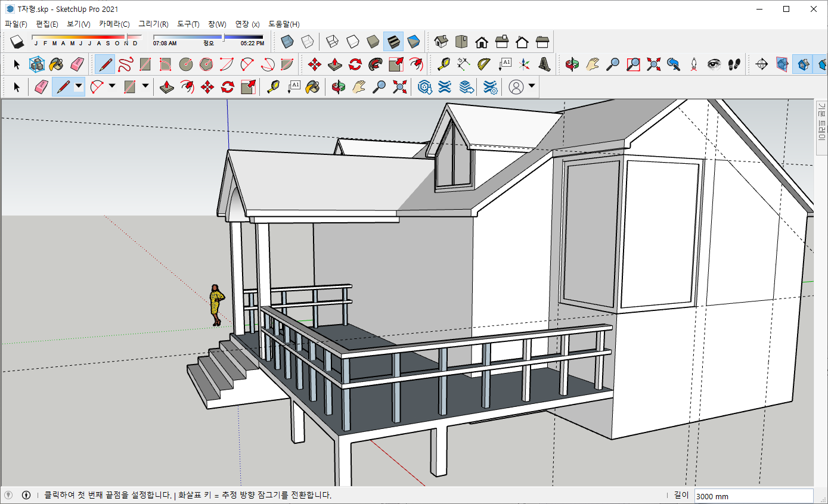Select the Section Plane tool
Image resolution: width=828 pixels, height=504 pixels.
point(762,64)
